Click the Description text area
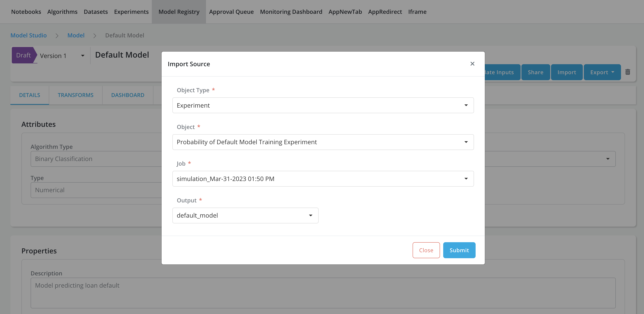Image resolution: width=644 pixels, height=314 pixels. 323,293
